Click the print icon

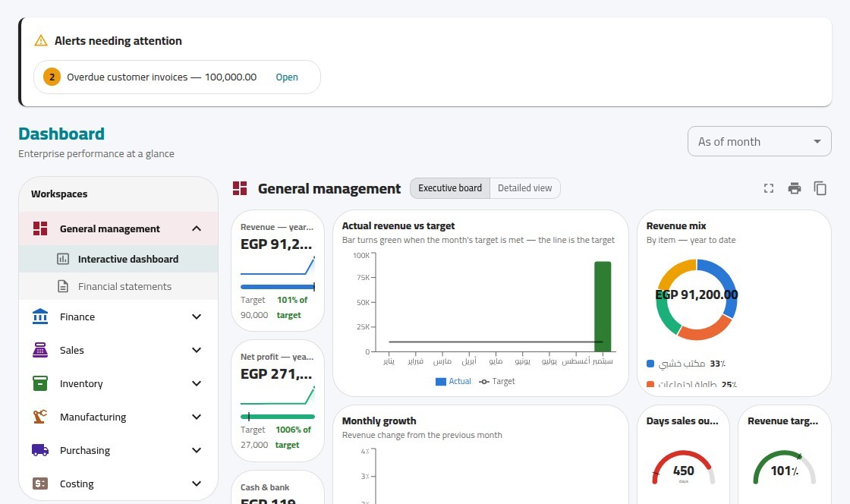795,188
